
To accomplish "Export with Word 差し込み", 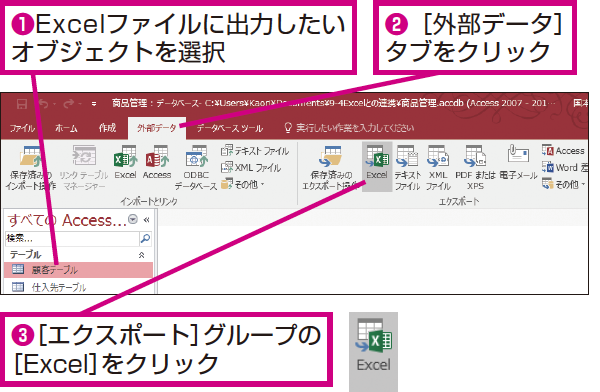I will click(565, 168).
